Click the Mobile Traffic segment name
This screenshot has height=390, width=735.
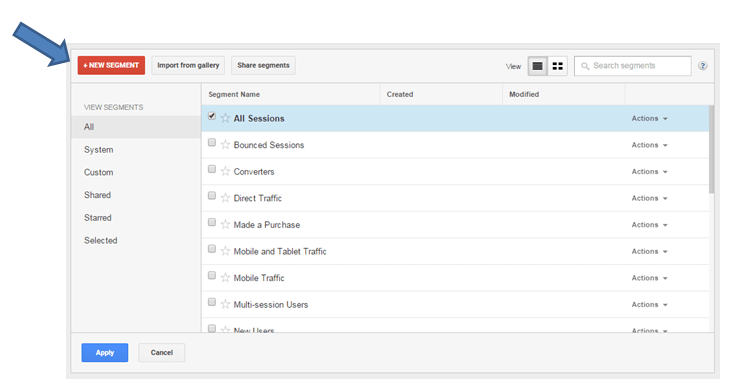point(259,278)
